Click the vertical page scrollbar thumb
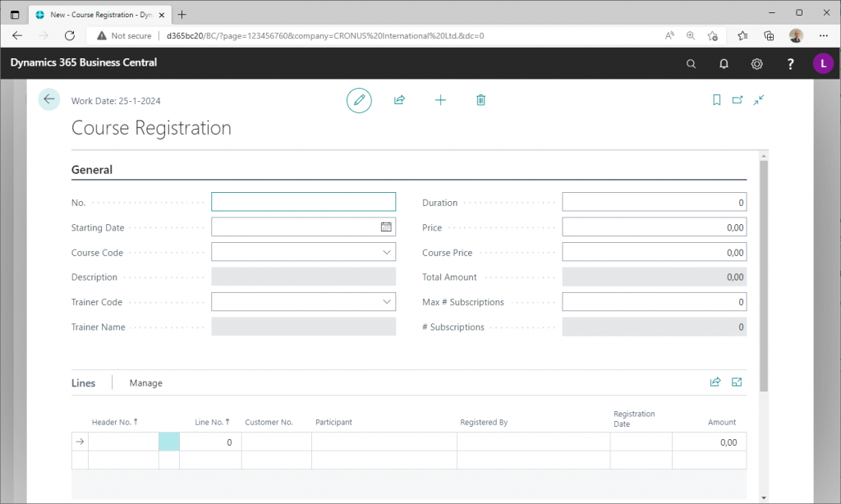Viewport: 841px width, 504px height. [x=764, y=276]
